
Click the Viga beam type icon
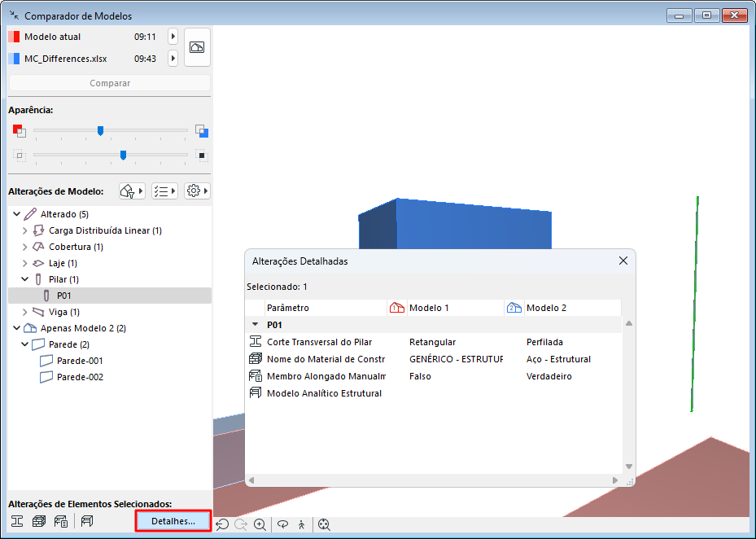pos(38,312)
